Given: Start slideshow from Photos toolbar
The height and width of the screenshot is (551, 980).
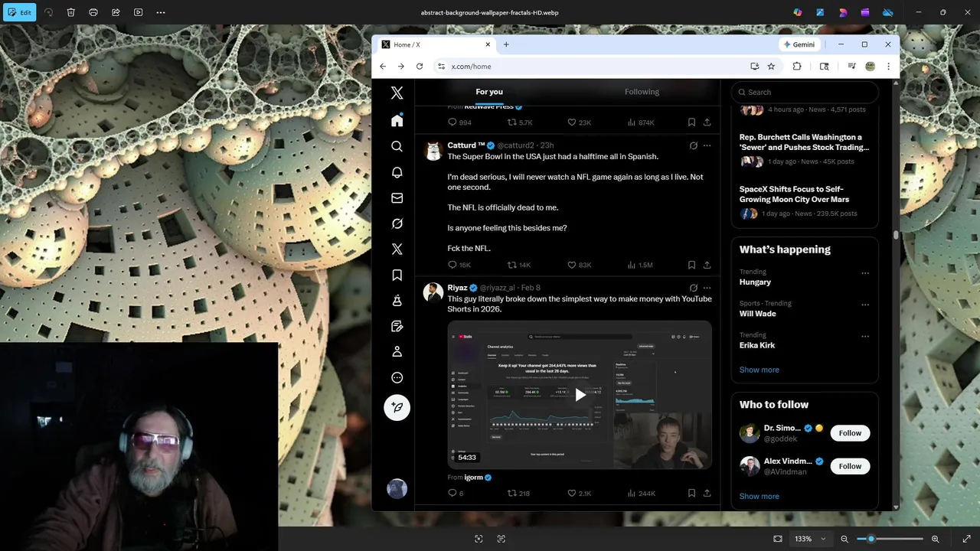Looking at the screenshot, I should [x=139, y=12].
